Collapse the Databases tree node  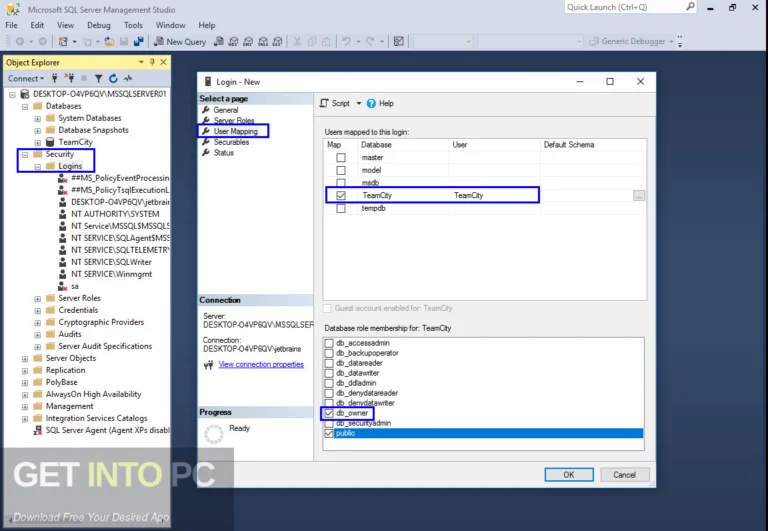(25, 106)
